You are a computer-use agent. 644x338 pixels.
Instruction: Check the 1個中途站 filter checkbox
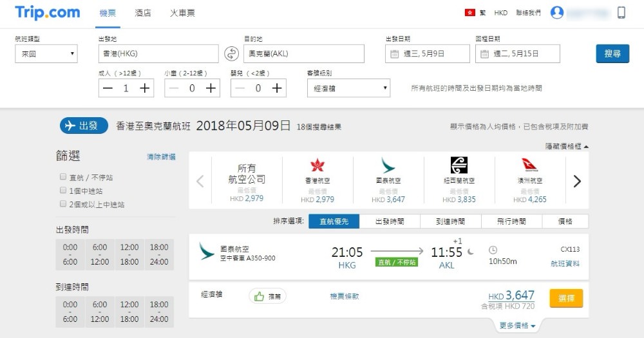tap(63, 191)
